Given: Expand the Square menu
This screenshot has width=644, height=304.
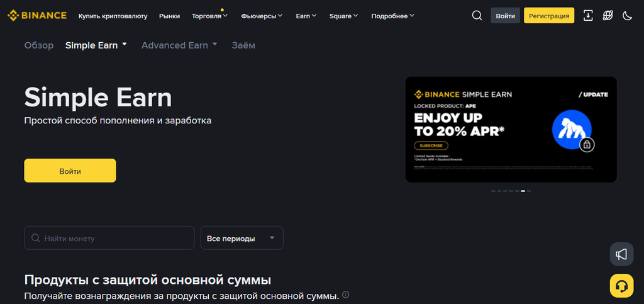Looking at the screenshot, I should coord(344,16).
